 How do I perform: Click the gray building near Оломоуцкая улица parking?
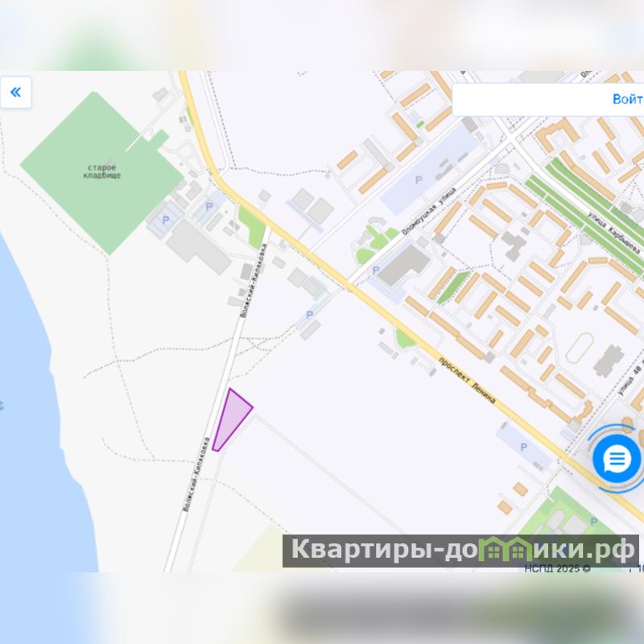[x=403, y=265]
